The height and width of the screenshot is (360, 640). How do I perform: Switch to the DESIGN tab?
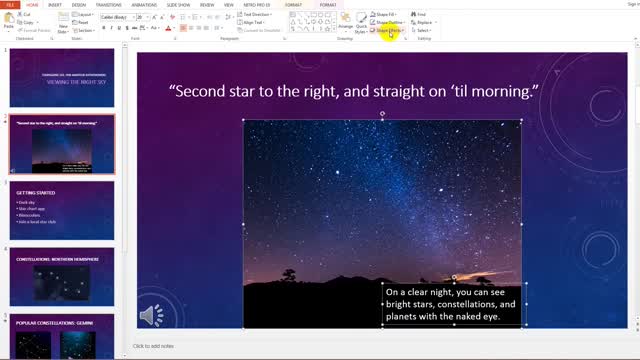[x=79, y=5]
